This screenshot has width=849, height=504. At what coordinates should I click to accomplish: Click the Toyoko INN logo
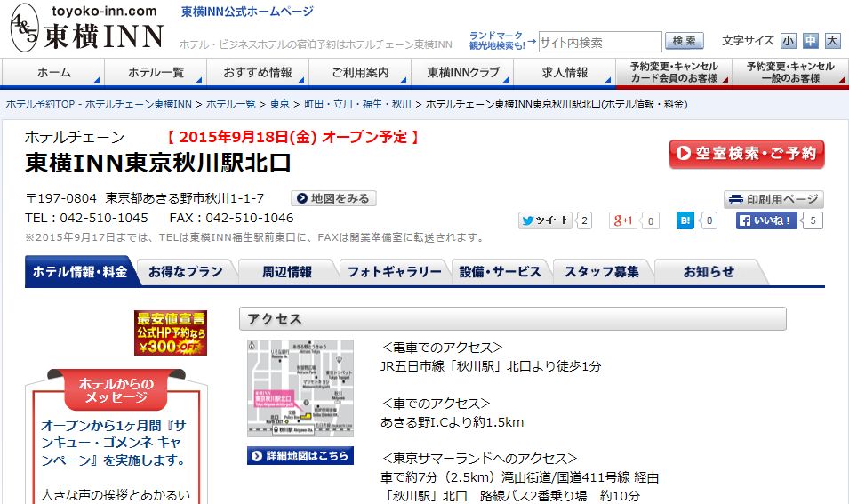[86, 28]
